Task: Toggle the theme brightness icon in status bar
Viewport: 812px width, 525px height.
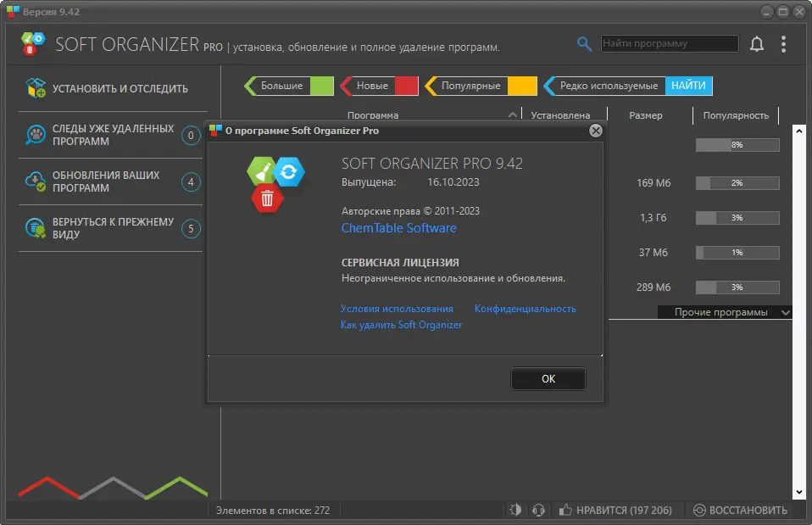Action: [515, 510]
